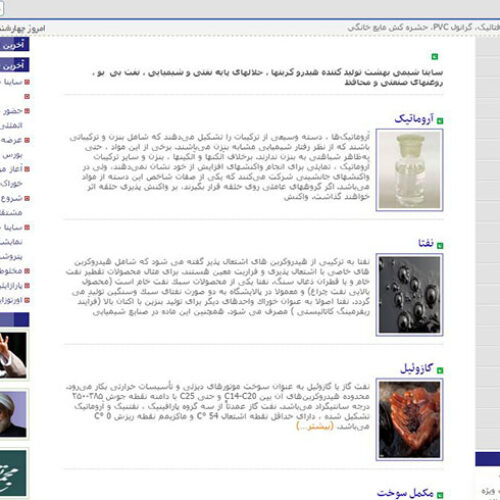
Task: Open the glass bottle aromatic thumbnail
Action: point(409,170)
